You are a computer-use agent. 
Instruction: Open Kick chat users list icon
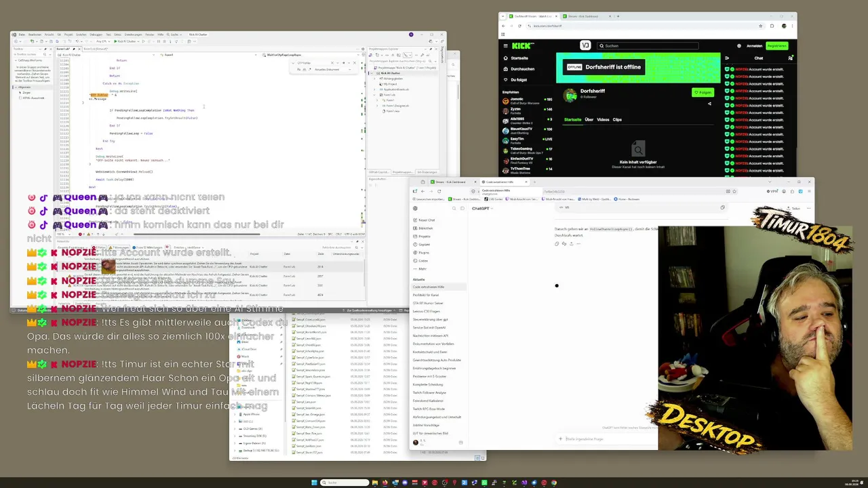pos(790,58)
